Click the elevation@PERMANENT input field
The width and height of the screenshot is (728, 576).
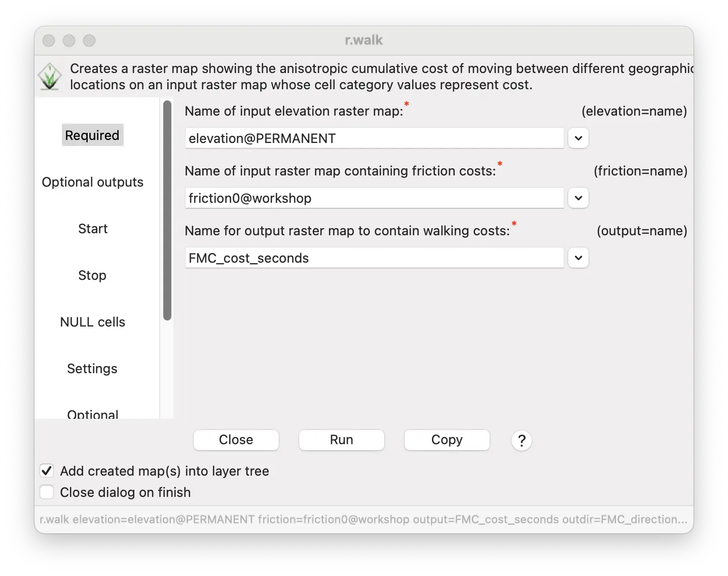(374, 138)
